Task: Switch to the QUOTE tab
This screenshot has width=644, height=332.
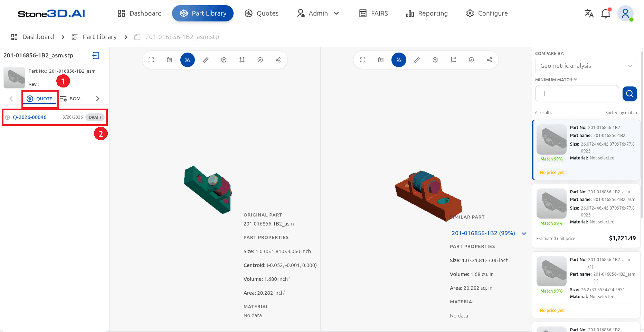Action: [40, 99]
